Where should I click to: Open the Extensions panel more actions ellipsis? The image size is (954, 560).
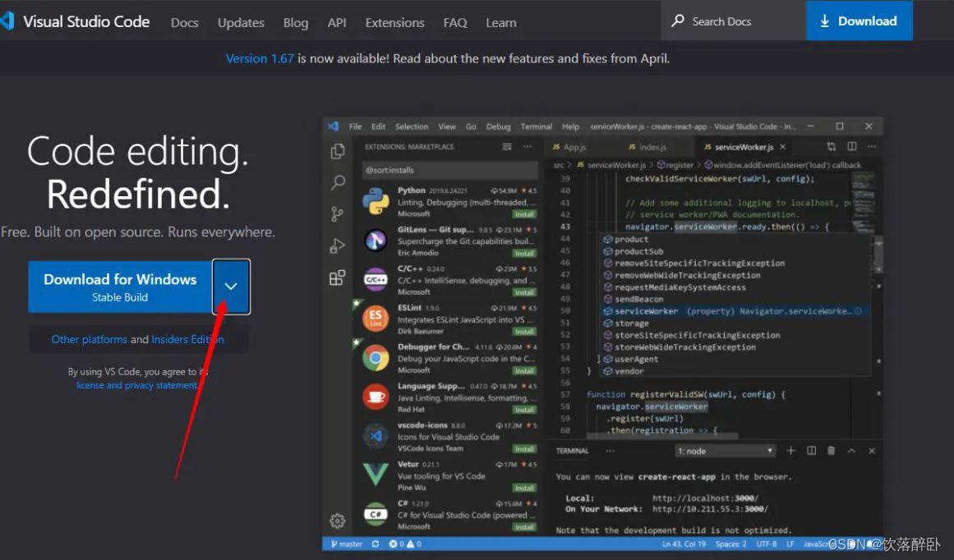(527, 146)
